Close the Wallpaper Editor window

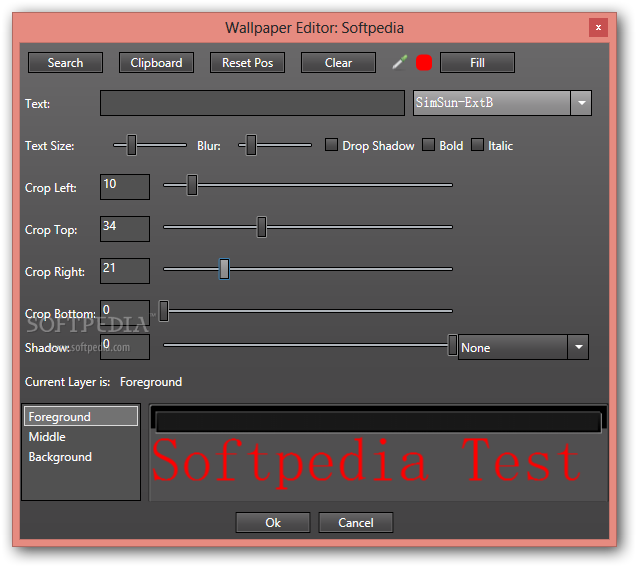click(598, 28)
